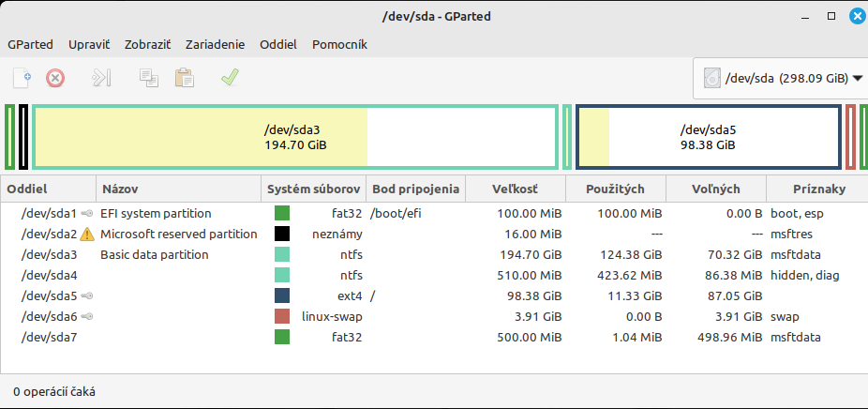Click the resize/move partition icon
868x409 pixels.
[x=101, y=78]
